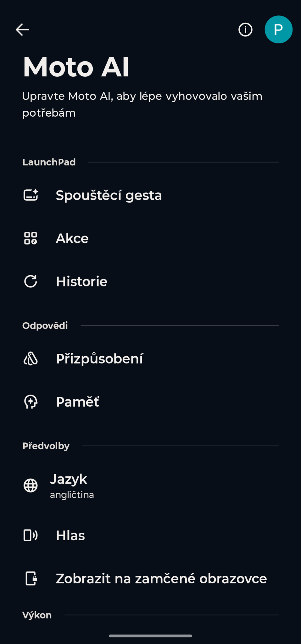The image size is (301, 644).
Task: Tap the Jazyk globe icon
Action: [31, 486]
